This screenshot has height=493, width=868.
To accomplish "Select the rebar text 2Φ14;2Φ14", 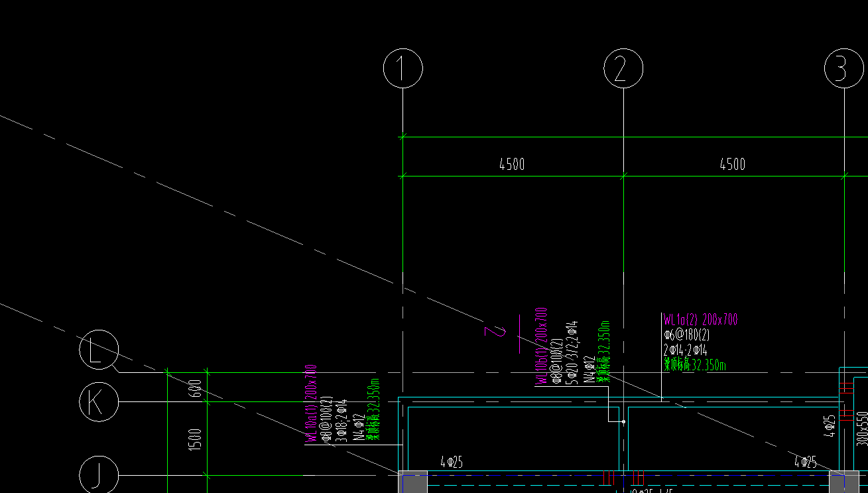I will point(686,350).
